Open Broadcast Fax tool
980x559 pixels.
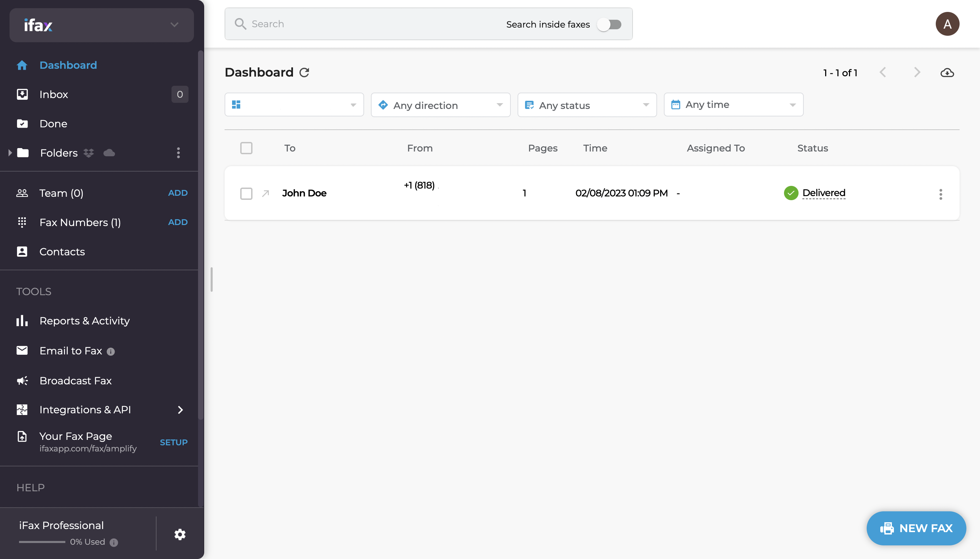(x=76, y=379)
